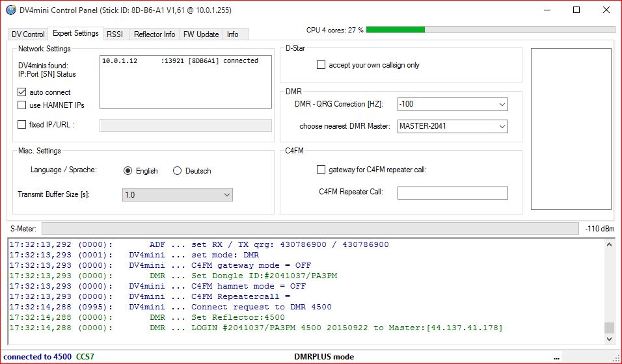Open the Info tab

(233, 34)
